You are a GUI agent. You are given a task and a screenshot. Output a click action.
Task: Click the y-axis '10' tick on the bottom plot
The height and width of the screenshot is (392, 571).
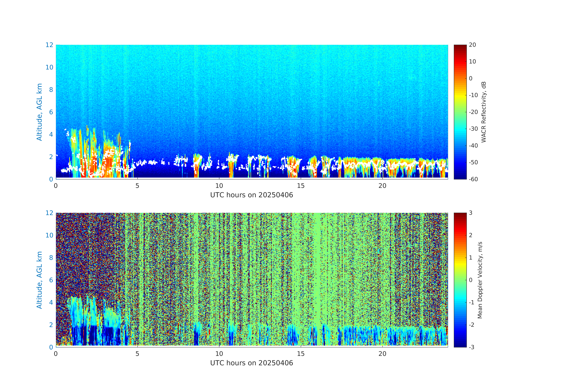[49, 235]
